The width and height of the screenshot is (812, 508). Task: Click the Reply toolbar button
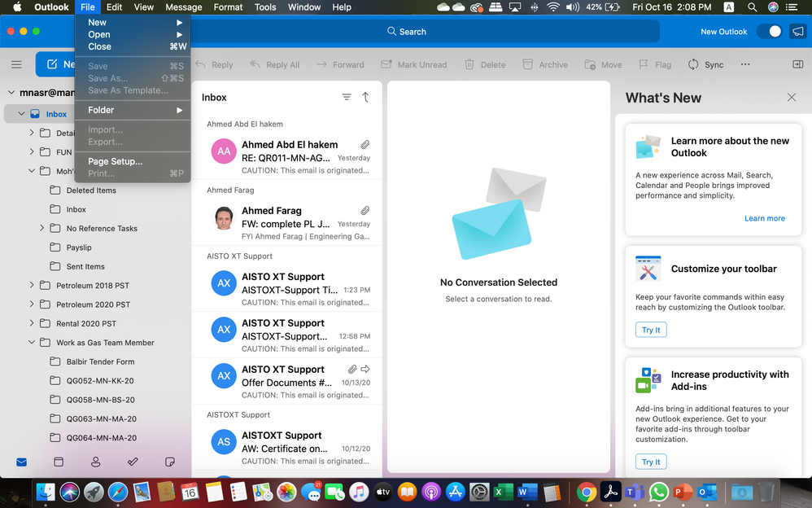click(x=214, y=65)
